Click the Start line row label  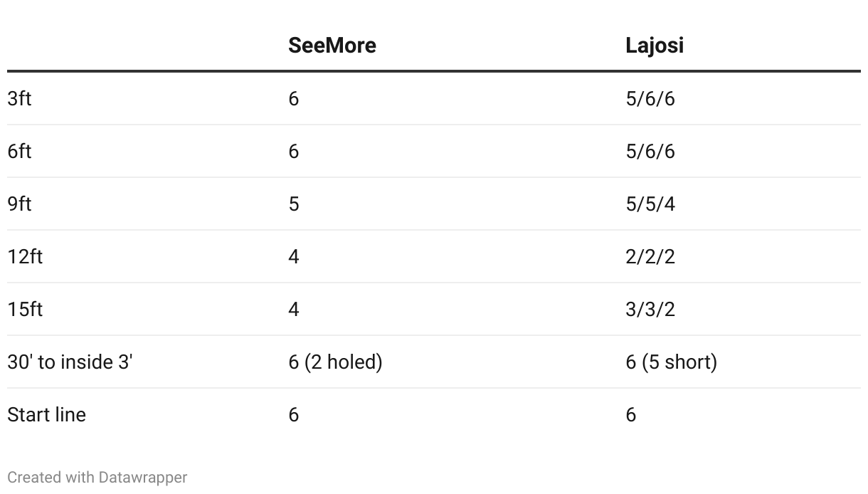tap(46, 414)
